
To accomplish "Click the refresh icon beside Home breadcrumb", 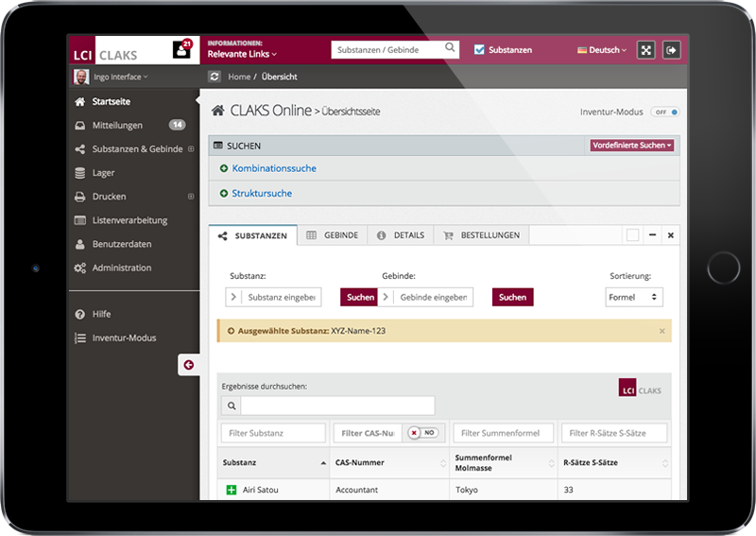I will click(x=215, y=77).
